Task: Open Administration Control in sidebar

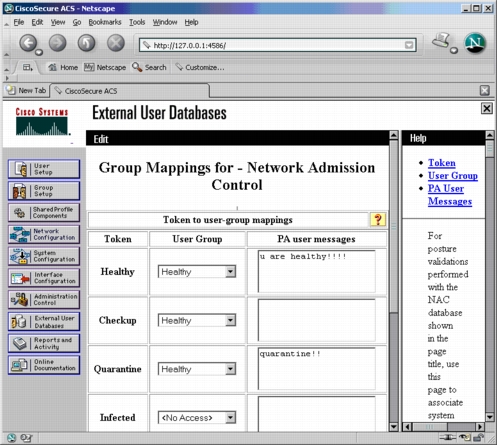Action: pos(44,300)
